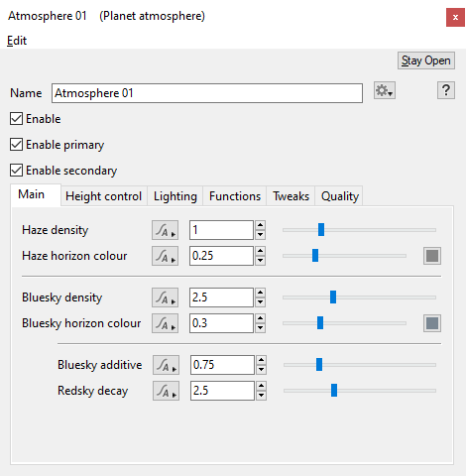Toggle the Enable primary checkbox
Screen dimensions: 466x476
tap(16, 145)
